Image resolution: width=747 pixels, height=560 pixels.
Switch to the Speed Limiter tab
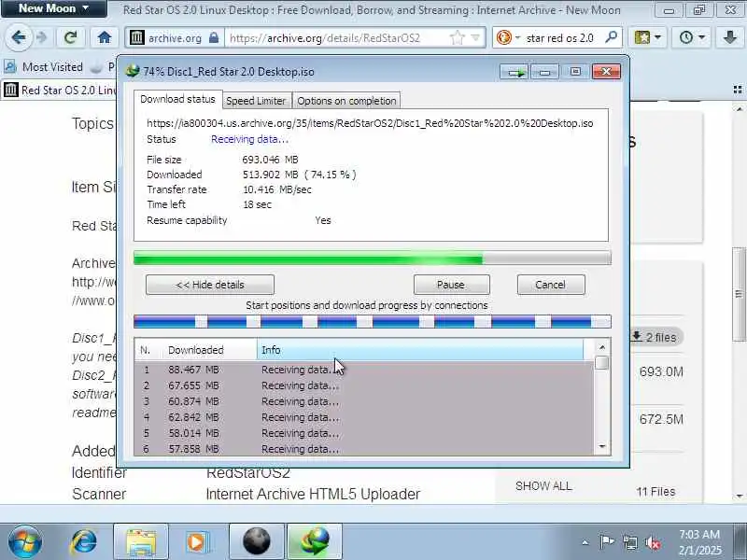coord(256,101)
